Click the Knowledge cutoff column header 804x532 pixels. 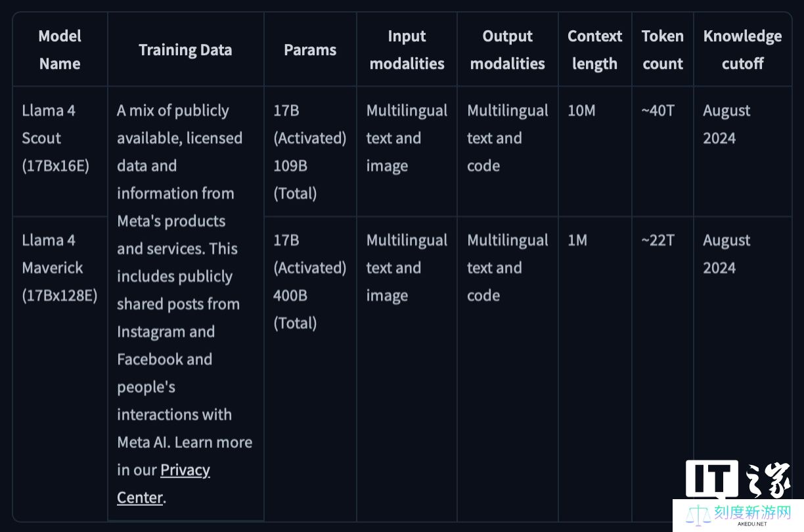(x=742, y=50)
